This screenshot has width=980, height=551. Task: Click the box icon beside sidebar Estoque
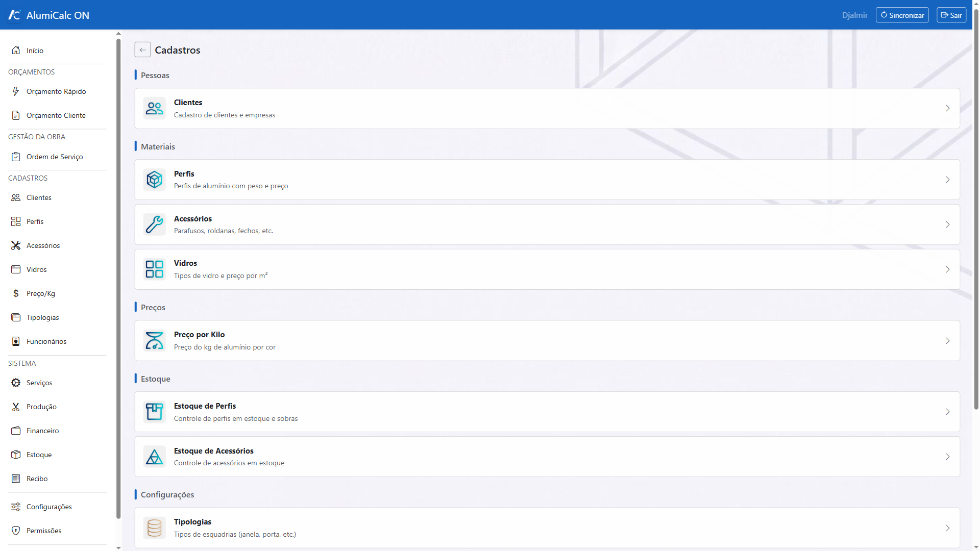(16, 455)
